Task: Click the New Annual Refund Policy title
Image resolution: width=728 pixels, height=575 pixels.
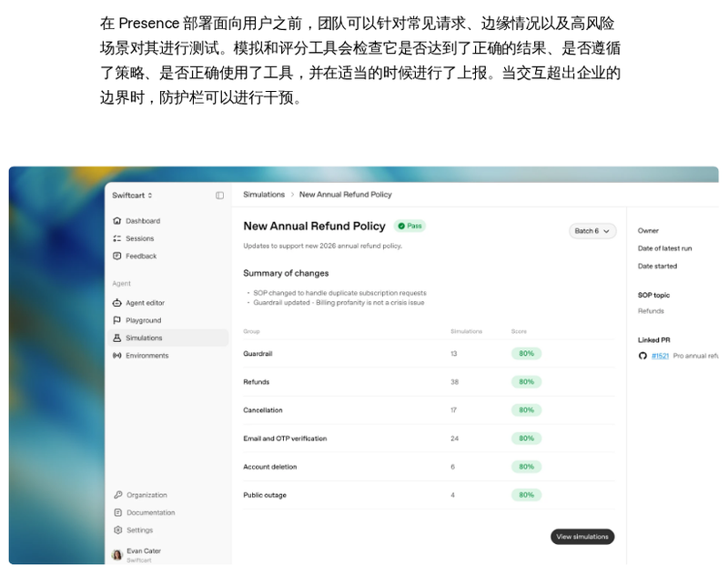Action: (314, 226)
